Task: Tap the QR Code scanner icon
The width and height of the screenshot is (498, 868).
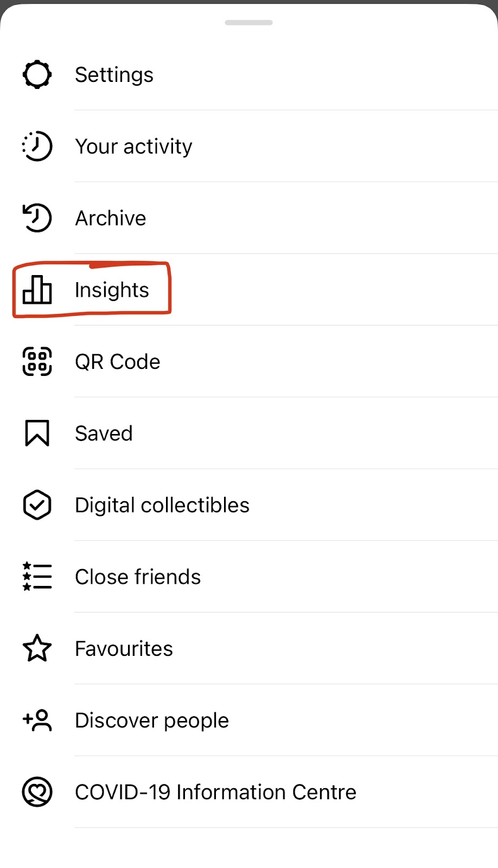Action: (x=37, y=361)
